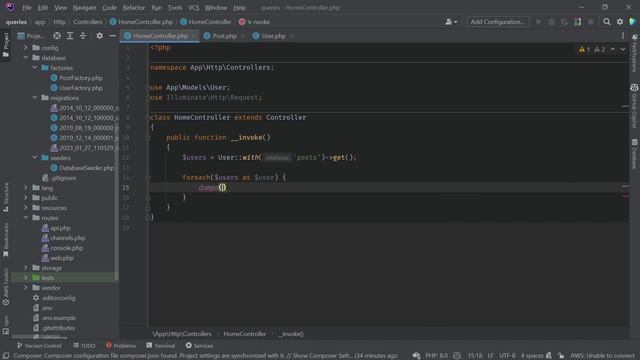640x360 pixels.
Task: Open the Project view dropdown
Action: [31, 36]
